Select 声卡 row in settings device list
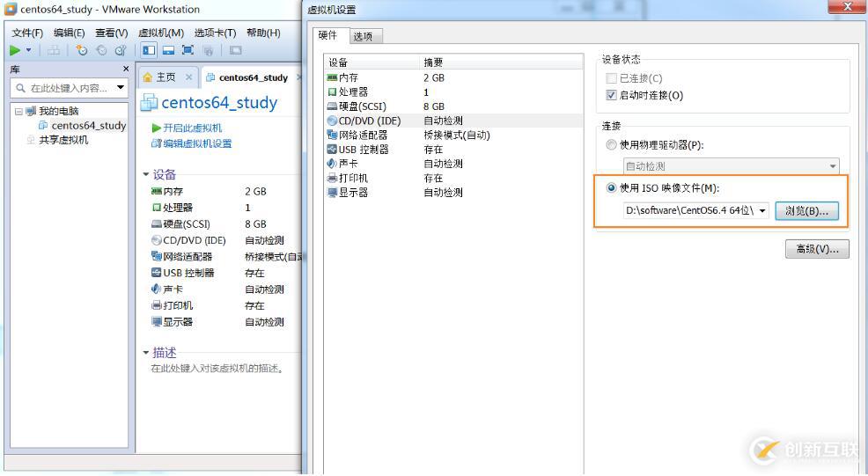Screen dimensions: 868x476 pyautogui.click(x=453, y=164)
